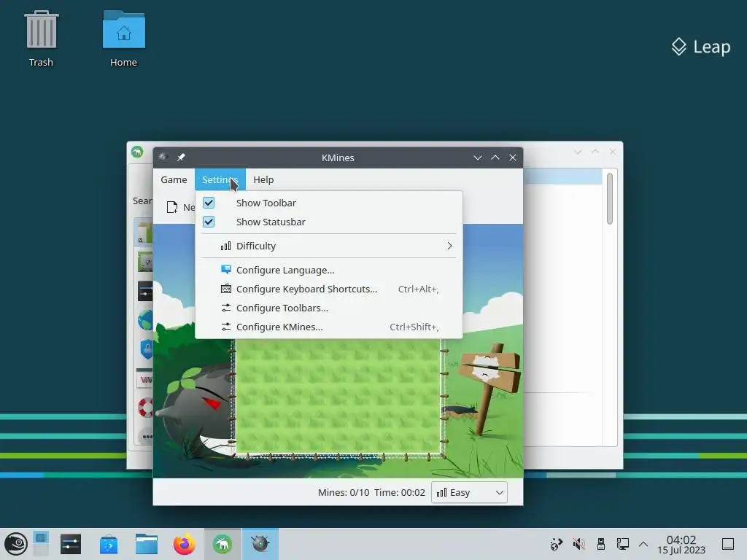Open System Settings from taskbar
Screen dimensions: 747x560
pos(71,544)
